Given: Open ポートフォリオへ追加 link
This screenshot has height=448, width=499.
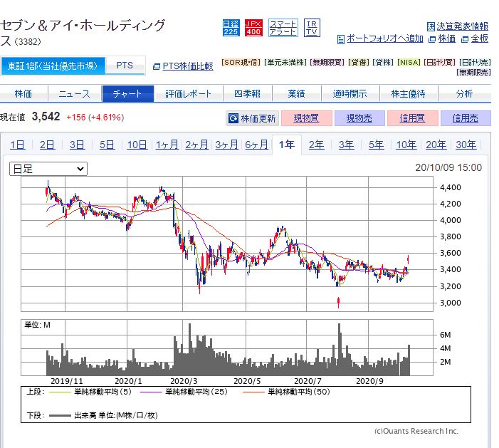Looking at the screenshot, I should (x=385, y=39).
